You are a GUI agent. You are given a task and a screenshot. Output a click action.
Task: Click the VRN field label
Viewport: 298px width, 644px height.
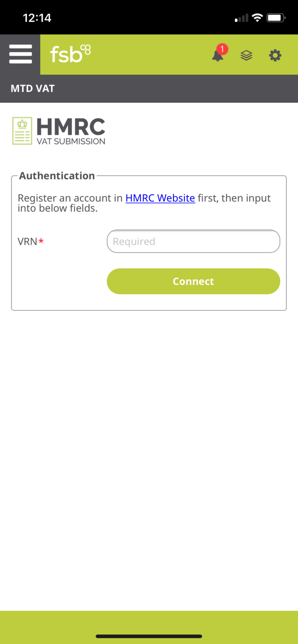(27, 241)
